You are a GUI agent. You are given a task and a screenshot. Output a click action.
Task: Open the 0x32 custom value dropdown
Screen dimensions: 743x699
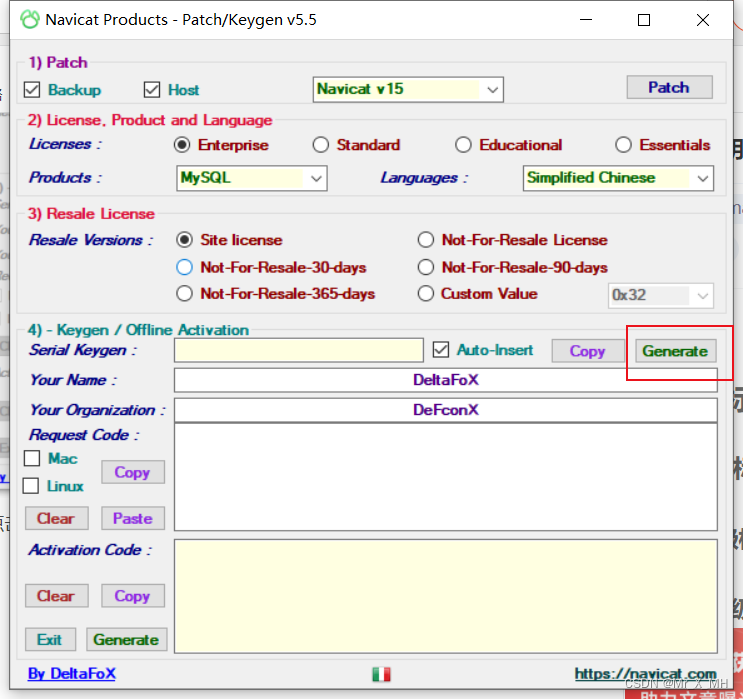click(x=661, y=296)
